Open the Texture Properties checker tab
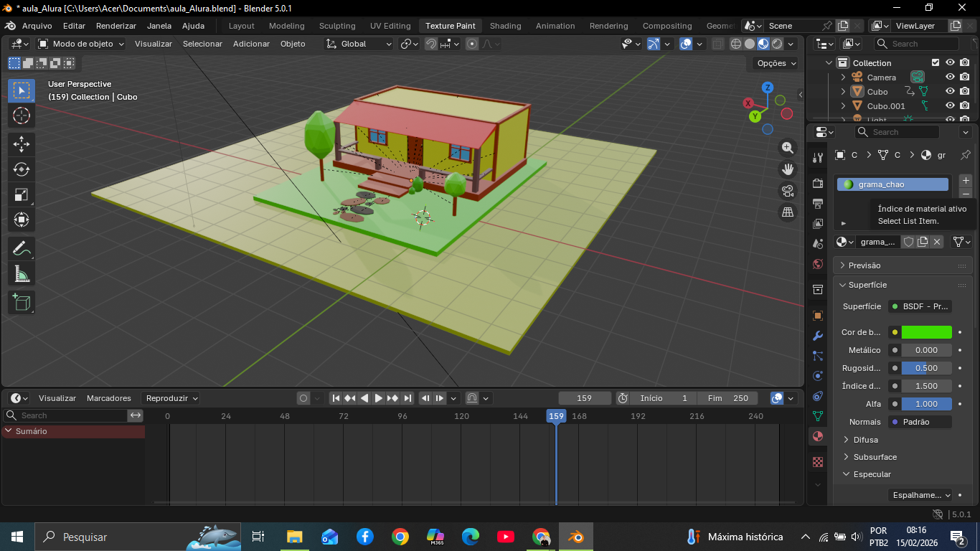The width and height of the screenshot is (980, 551). click(817, 462)
